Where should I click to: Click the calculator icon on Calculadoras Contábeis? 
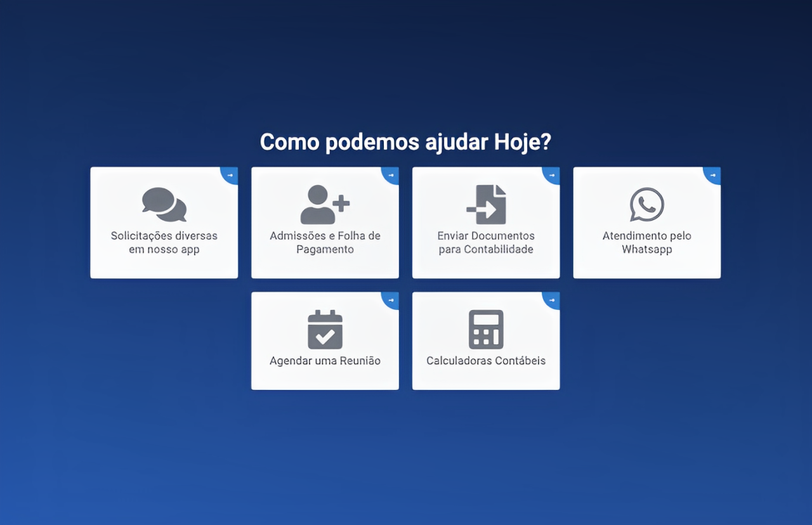(x=485, y=328)
